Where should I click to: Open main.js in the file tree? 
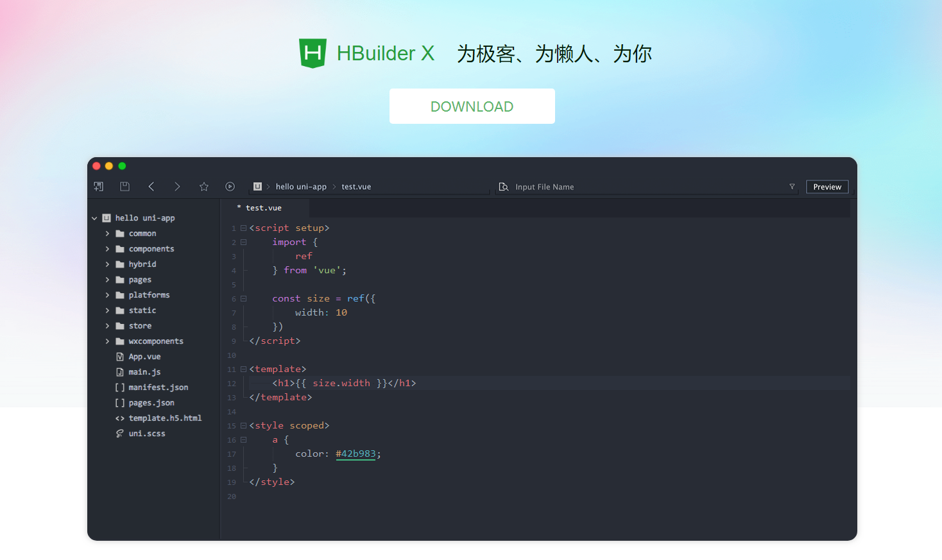click(x=144, y=372)
